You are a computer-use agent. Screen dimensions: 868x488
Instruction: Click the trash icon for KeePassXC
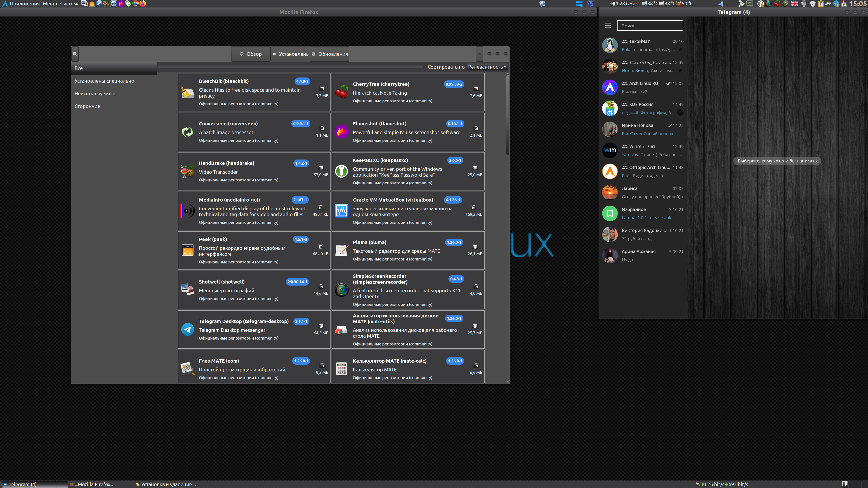click(475, 167)
